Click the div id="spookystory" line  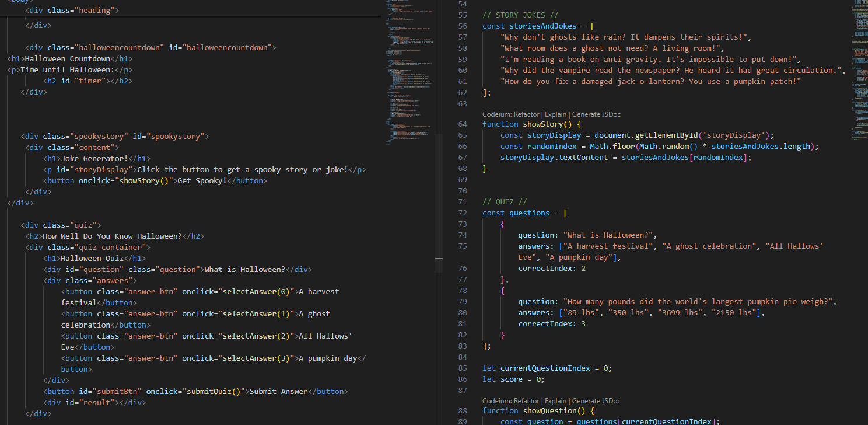pyautogui.click(x=114, y=137)
